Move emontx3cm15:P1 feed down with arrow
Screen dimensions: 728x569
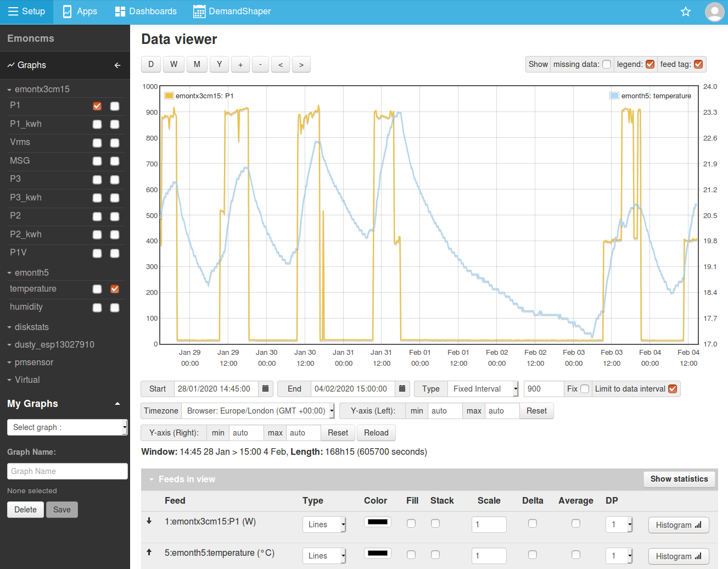pyautogui.click(x=149, y=521)
